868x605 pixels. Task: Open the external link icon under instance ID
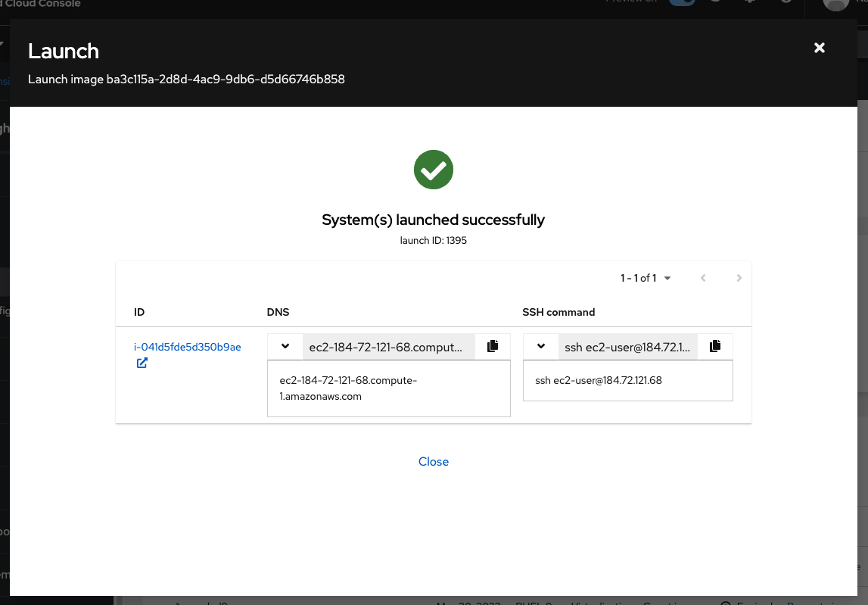142,363
